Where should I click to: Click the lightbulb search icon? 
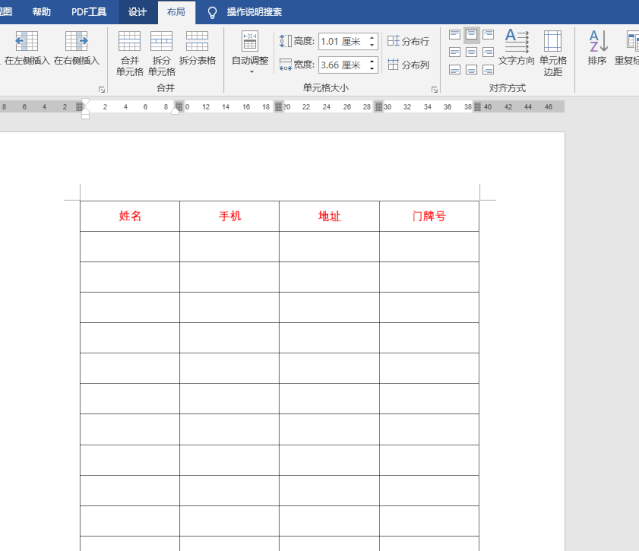(x=212, y=13)
